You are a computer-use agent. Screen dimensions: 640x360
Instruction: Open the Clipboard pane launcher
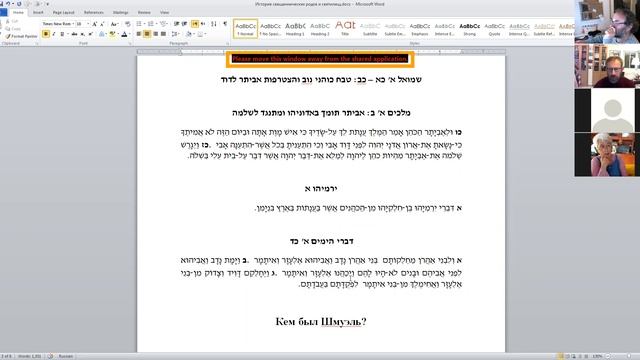point(37,44)
